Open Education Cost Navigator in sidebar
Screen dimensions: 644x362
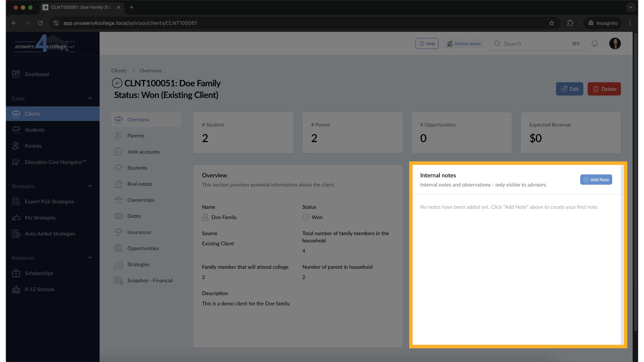point(55,162)
